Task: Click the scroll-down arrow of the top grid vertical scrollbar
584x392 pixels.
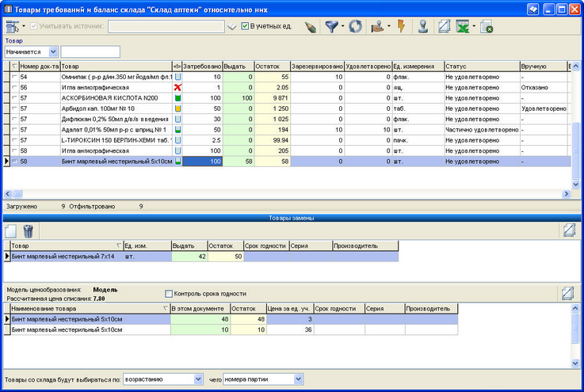Action: click(575, 185)
